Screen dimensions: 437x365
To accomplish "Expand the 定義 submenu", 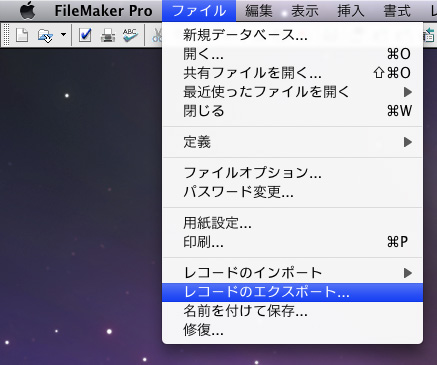I will point(292,142).
